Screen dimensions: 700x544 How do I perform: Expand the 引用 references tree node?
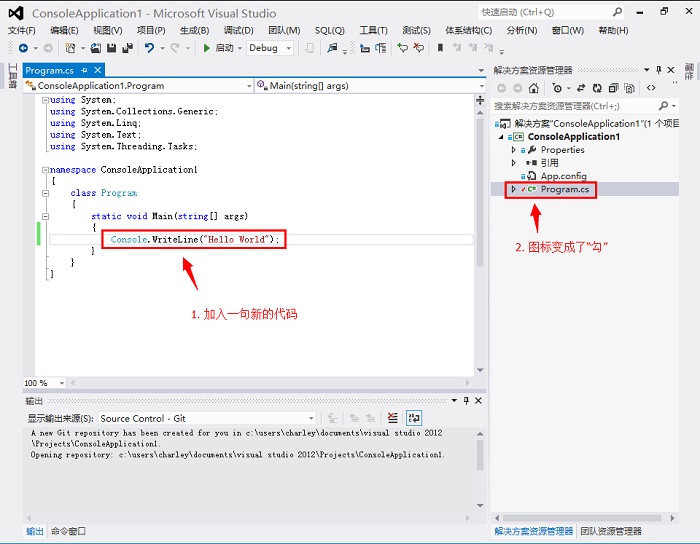513,163
